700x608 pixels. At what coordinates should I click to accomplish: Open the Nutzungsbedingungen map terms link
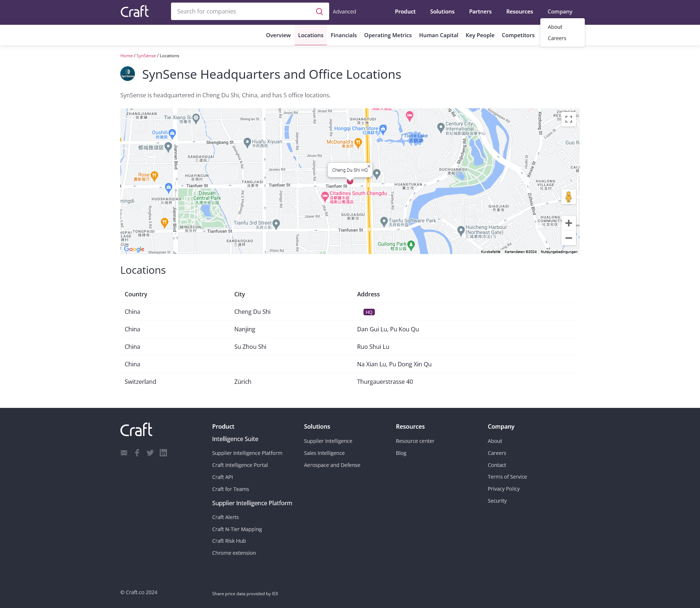click(x=559, y=252)
